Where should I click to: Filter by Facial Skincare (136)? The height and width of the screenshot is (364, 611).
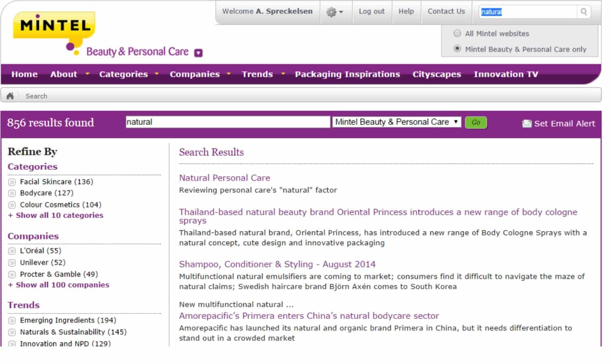coord(57,182)
